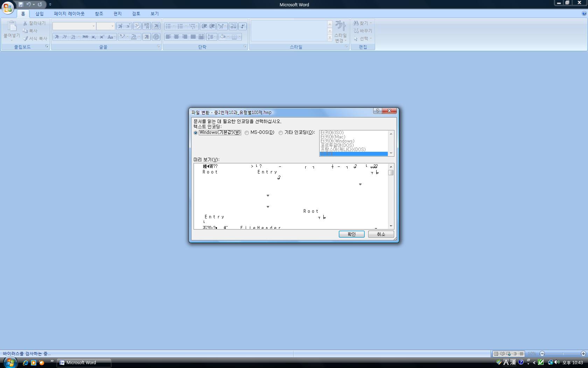
Task: Click the Strikethrough icon
Action: click(x=85, y=37)
